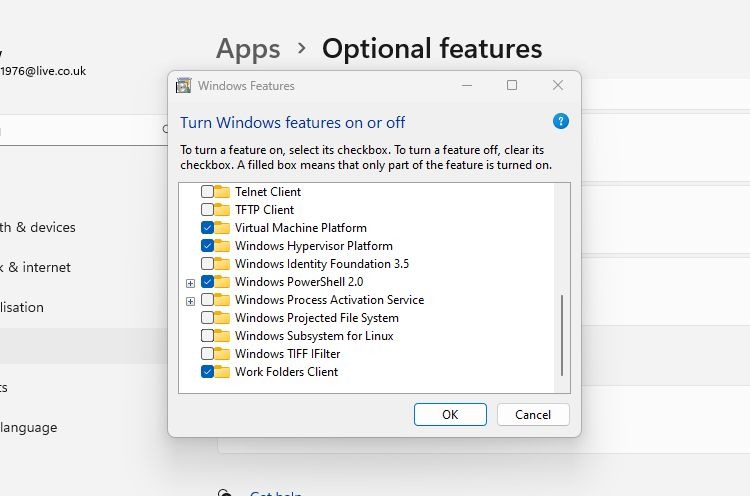Minimize the Windows Features dialog
The height and width of the screenshot is (496, 750).
467,86
